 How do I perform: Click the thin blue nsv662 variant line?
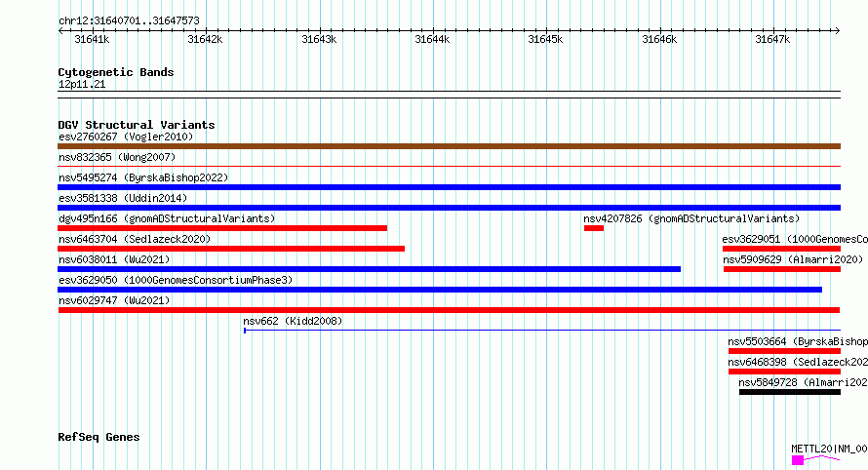[542, 331]
